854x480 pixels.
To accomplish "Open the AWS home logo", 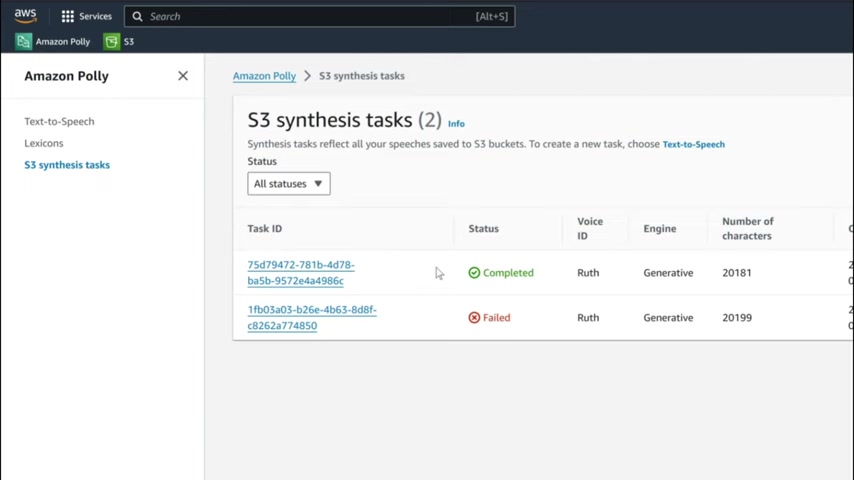I will pyautogui.click(x=26, y=16).
